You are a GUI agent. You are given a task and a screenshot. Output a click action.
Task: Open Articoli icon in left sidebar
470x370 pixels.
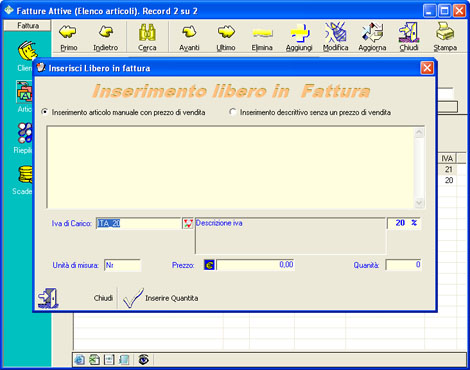click(x=24, y=92)
